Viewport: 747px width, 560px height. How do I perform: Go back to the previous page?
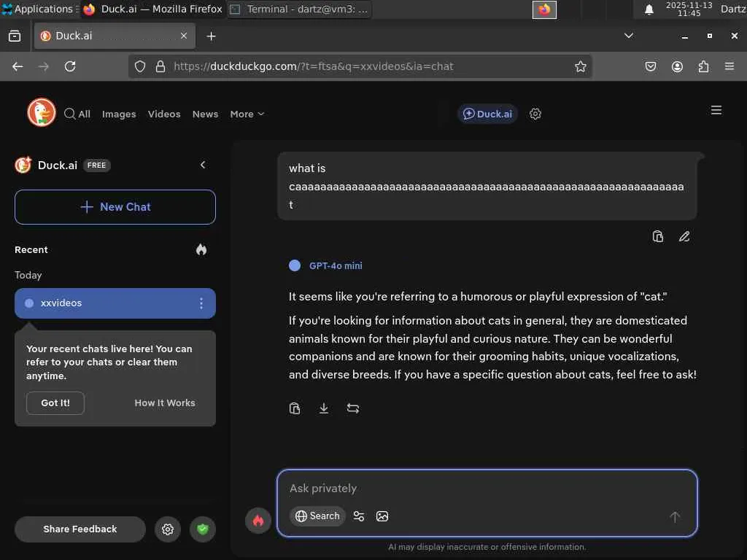(18, 66)
